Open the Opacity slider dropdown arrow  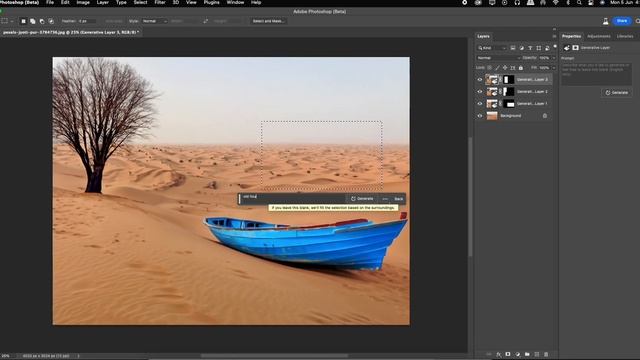(x=553, y=58)
